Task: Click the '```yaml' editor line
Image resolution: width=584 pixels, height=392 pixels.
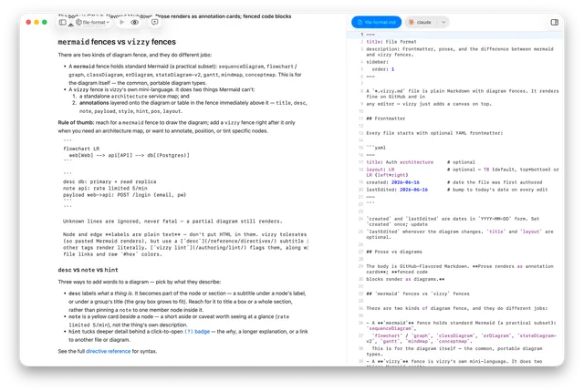Action: tap(376, 148)
